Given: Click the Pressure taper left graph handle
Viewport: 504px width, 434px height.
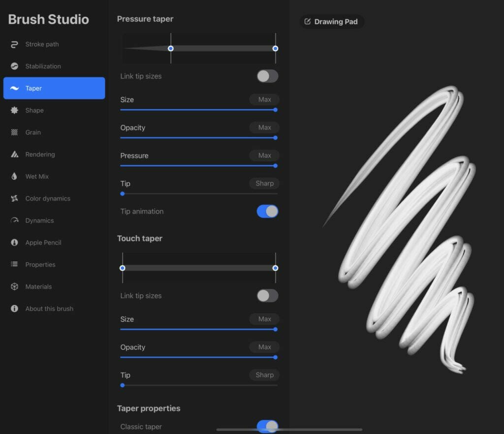Looking at the screenshot, I should click(x=171, y=49).
